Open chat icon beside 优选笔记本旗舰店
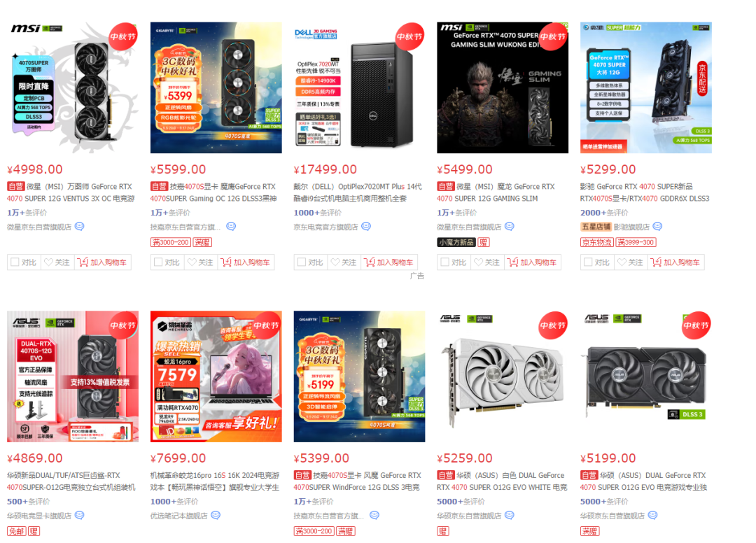This screenshot has height=543, width=756. click(x=216, y=515)
